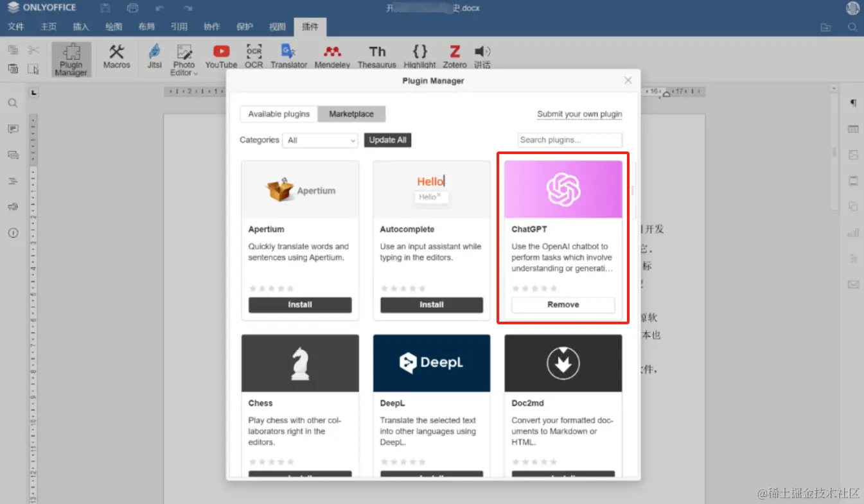This screenshot has width=864, height=504.
Task: Click the Cut scissors icon
Action: (33, 50)
